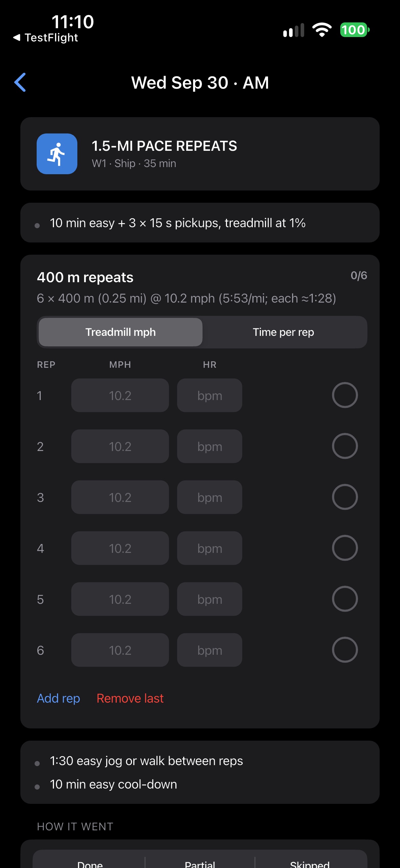Remove the last rep
The image size is (400, 868).
[130, 698]
